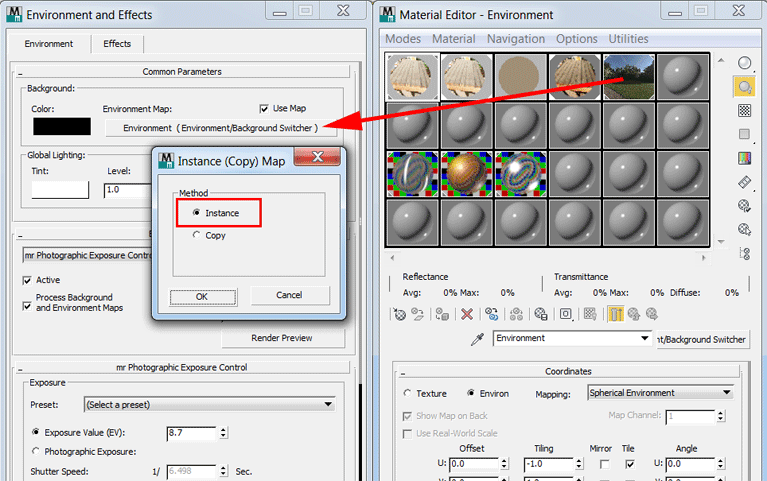The image size is (767, 481).
Task: Uncheck the Use Map checkbox
Action: 264,108
